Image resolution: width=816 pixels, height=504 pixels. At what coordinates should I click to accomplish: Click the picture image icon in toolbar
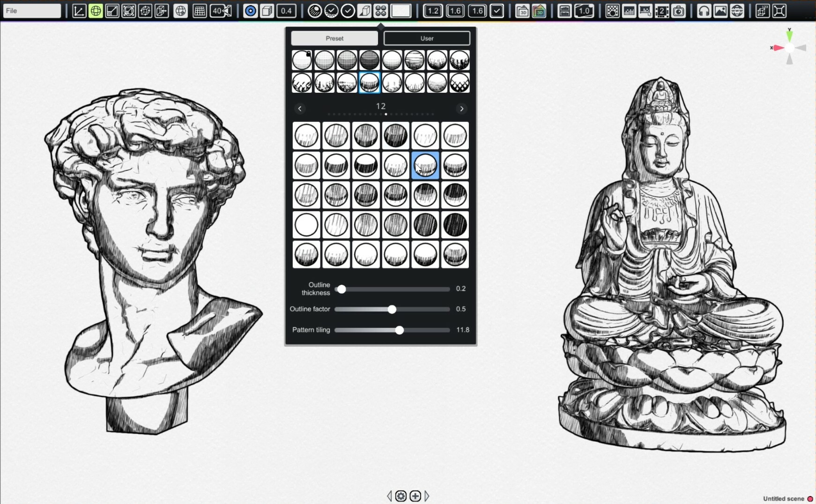(720, 11)
